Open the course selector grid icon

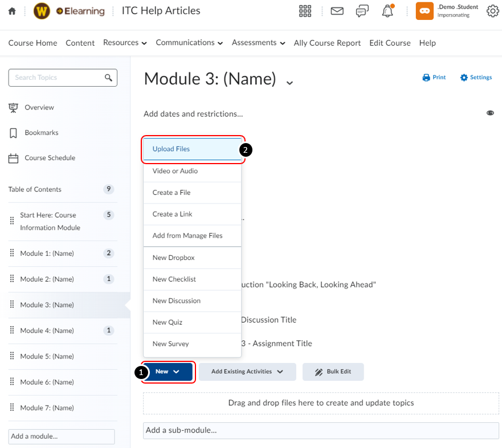pos(305,11)
